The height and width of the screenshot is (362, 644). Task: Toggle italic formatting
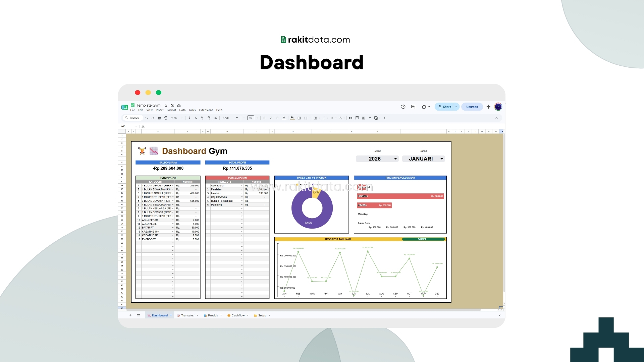(x=271, y=118)
